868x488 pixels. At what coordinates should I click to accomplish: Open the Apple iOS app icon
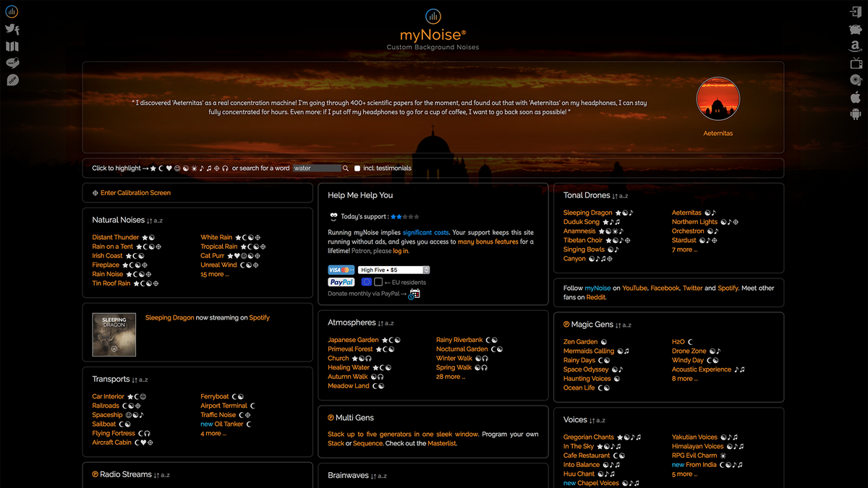click(x=856, y=97)
